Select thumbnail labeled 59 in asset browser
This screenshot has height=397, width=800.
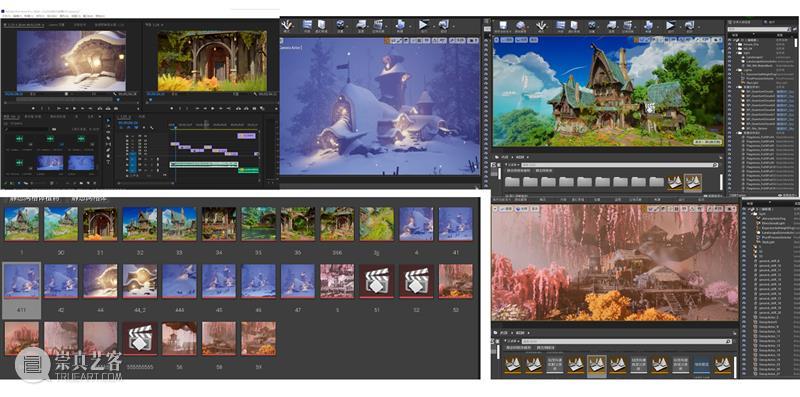(259, 338)
